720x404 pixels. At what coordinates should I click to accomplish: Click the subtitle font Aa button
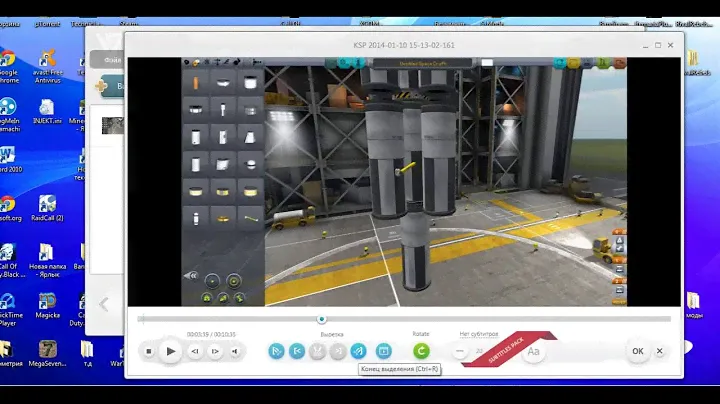(x=534, y=351)
